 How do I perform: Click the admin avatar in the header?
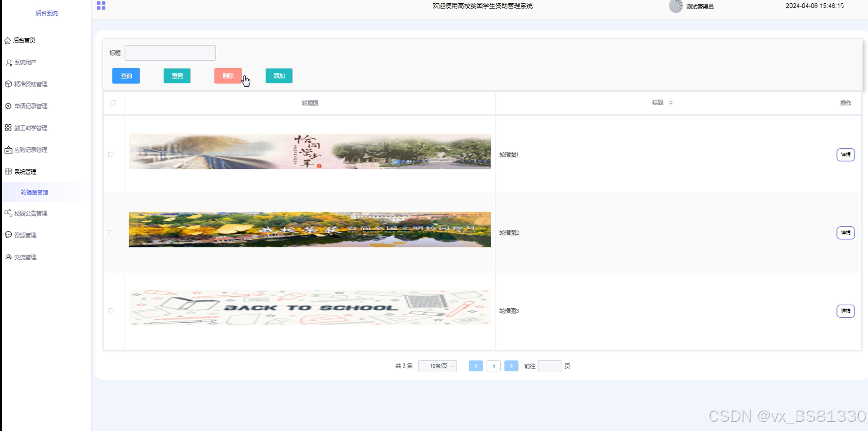click(676, 6)
